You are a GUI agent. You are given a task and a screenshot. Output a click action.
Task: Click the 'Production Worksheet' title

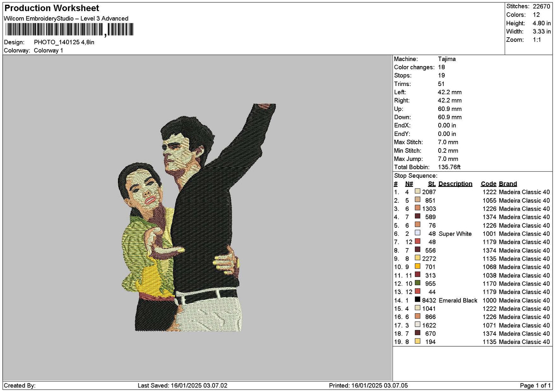click(x=51, y=8)
